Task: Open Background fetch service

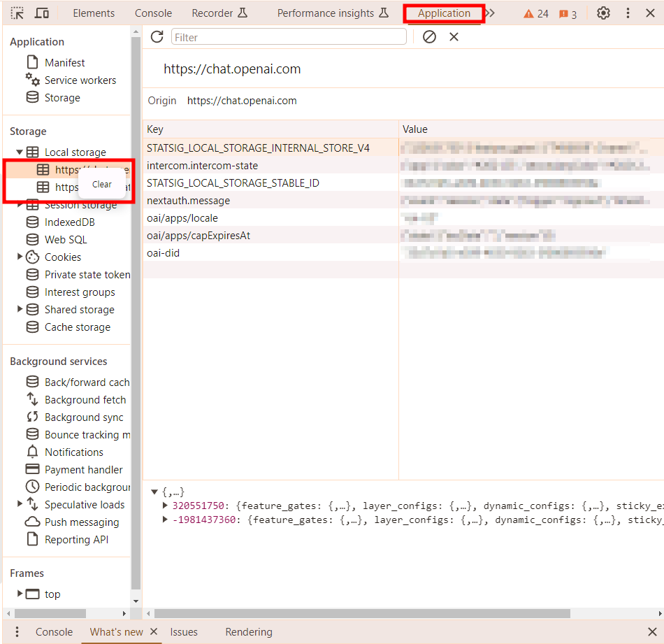Action: coord(85,400)
